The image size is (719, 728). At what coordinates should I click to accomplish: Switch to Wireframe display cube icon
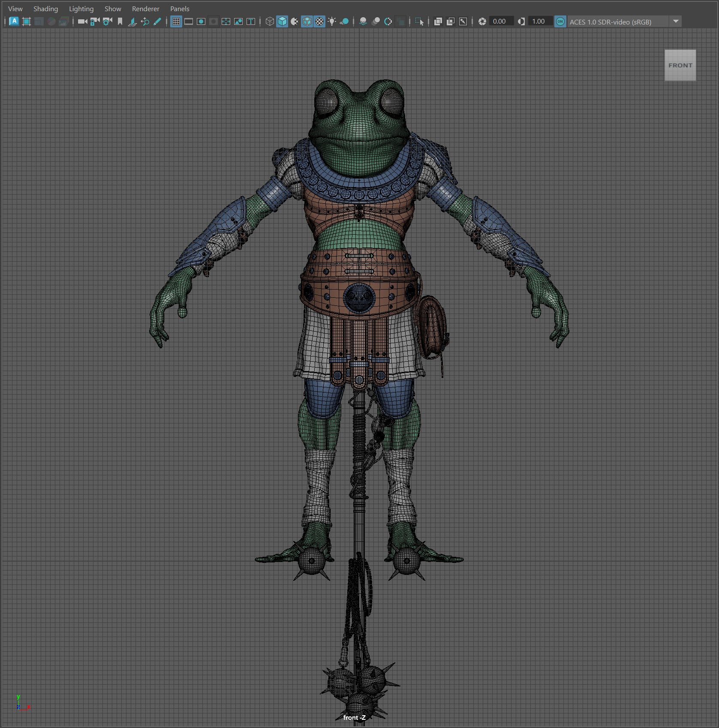(x=270, y=21)
